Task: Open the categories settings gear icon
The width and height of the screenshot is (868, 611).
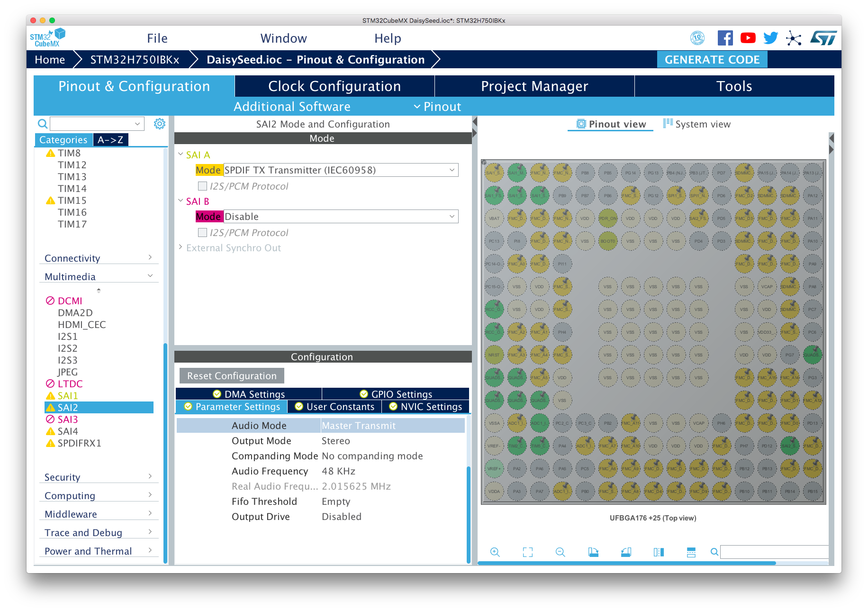Action: [x=160, y=124]
